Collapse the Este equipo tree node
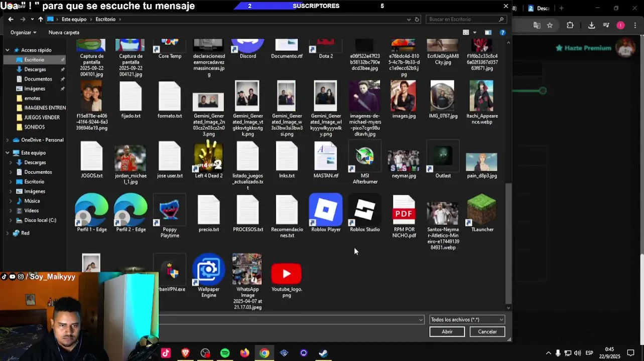Viewport: 644px width, 361px height. (x=8, y=153)
